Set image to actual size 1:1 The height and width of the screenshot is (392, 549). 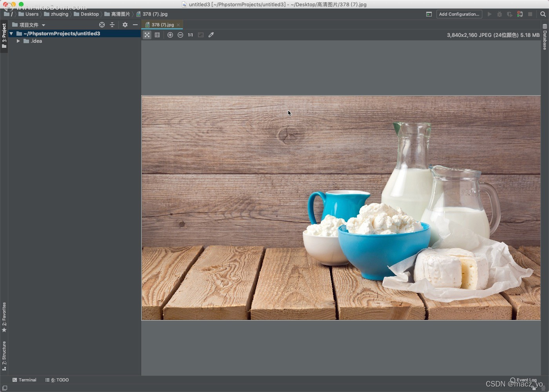pyautogui.click(x=191, y=35)
